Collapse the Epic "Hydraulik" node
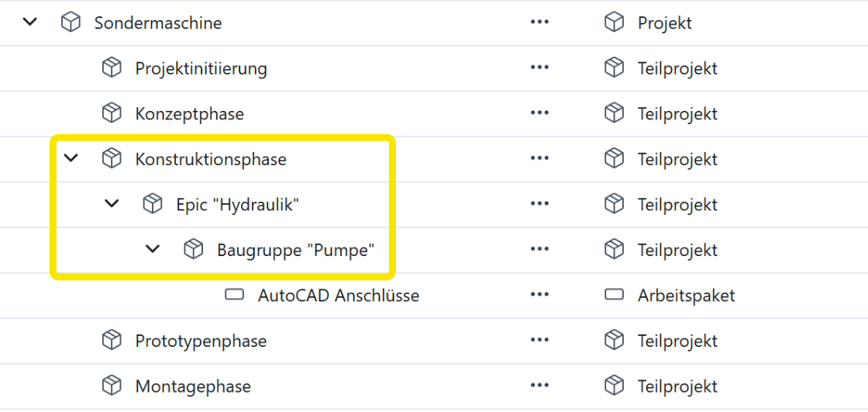This screenshot has width=868, height=412. (x=112, y=204)
